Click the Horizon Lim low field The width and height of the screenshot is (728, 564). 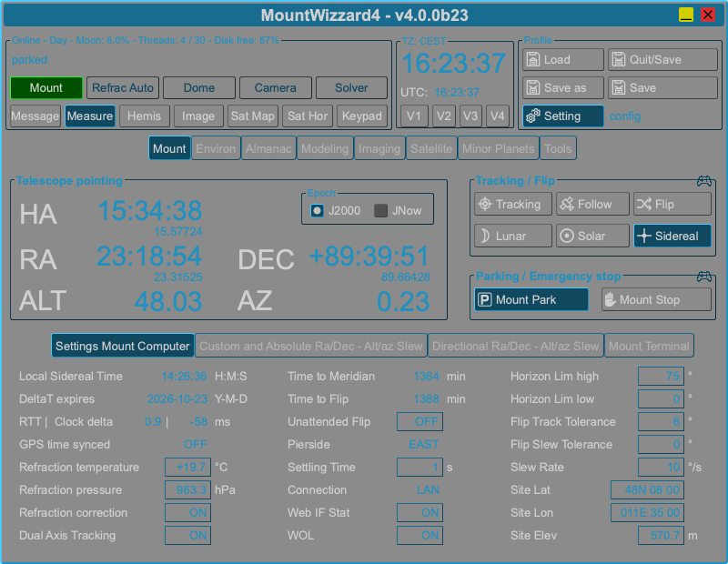pos(662,398)
